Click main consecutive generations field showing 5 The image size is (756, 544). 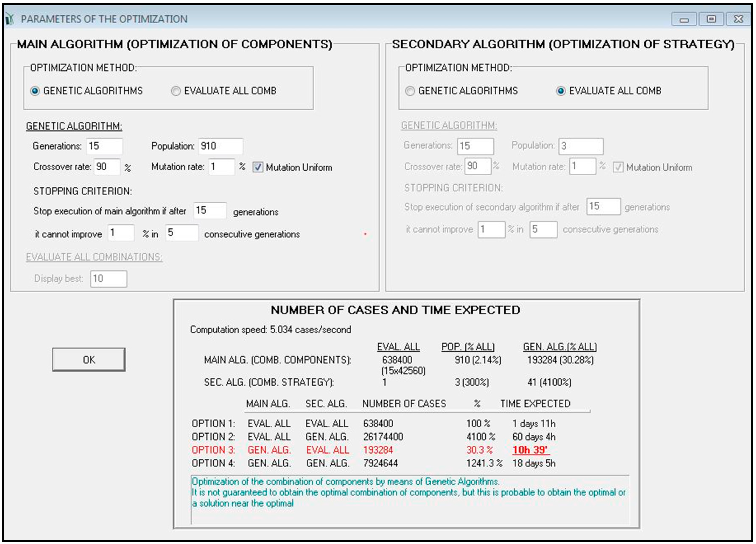(182, 233)
